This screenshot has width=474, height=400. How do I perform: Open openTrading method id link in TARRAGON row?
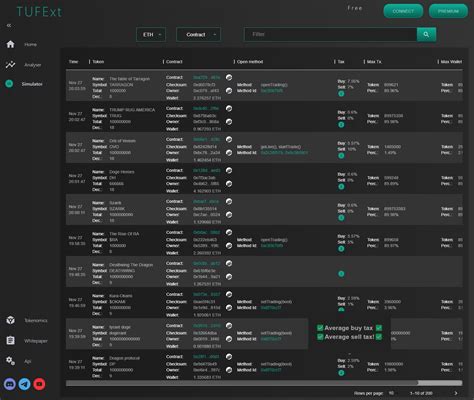(x=272, y=91)
